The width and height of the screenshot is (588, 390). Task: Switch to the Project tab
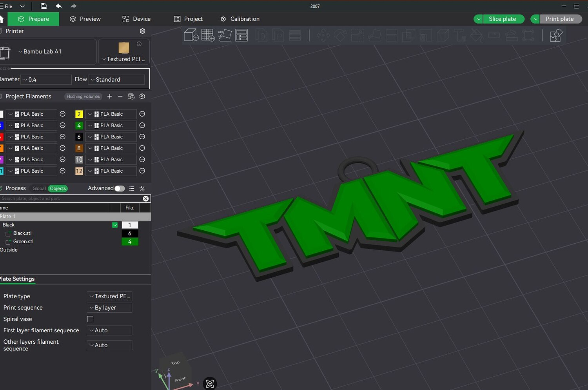point(188,19)
